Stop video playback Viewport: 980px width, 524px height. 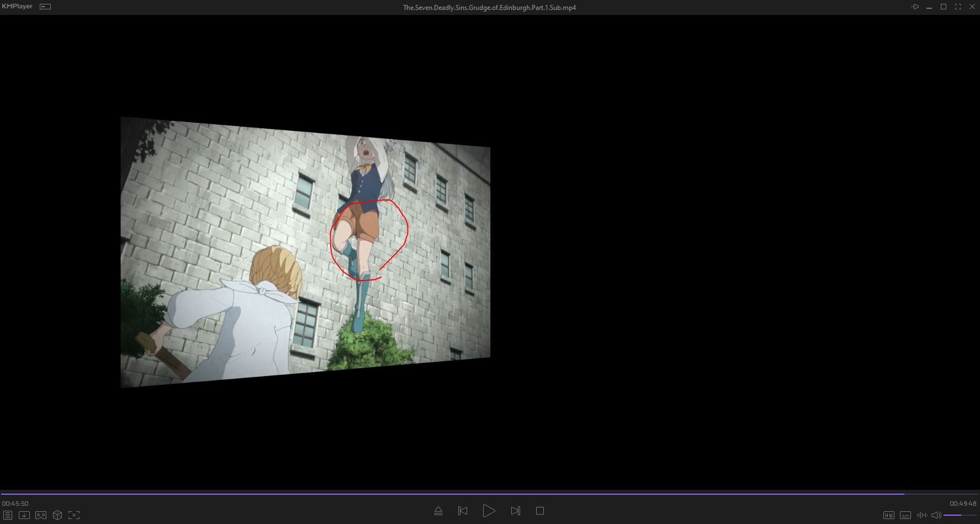tap(540, 511)
